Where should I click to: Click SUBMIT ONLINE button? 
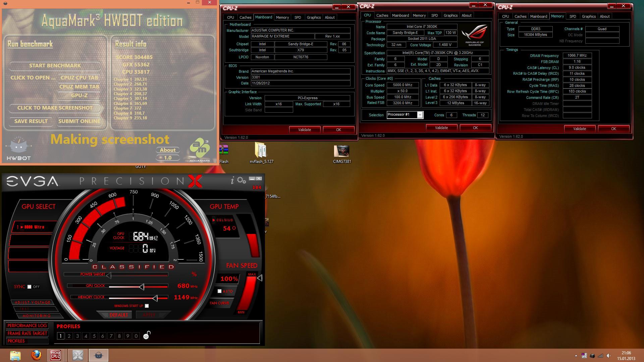click(79, 121)
